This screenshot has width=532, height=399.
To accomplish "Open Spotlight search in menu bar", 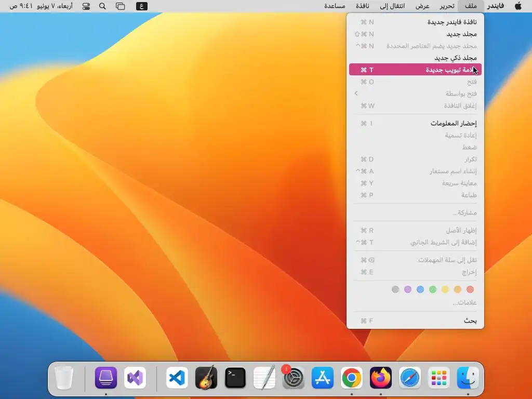I will point(102,6).
